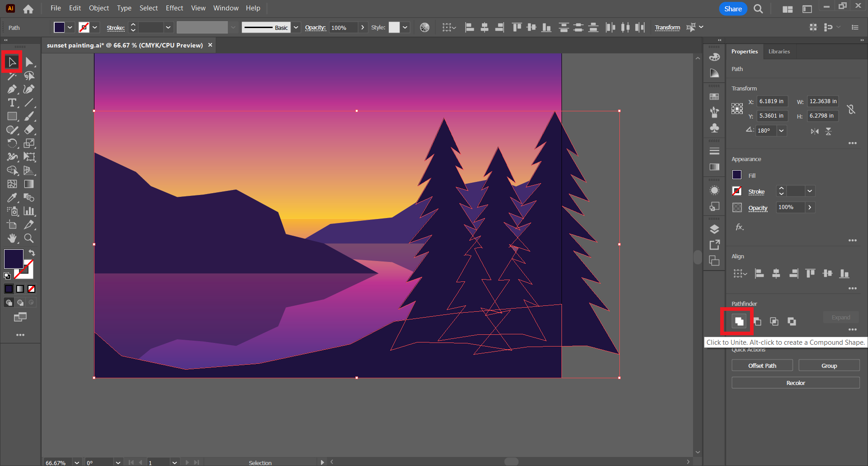The height and width of the screenshot is (466, 868).
Task: Choose the Line Segment tool
Action: coord(29,103)
